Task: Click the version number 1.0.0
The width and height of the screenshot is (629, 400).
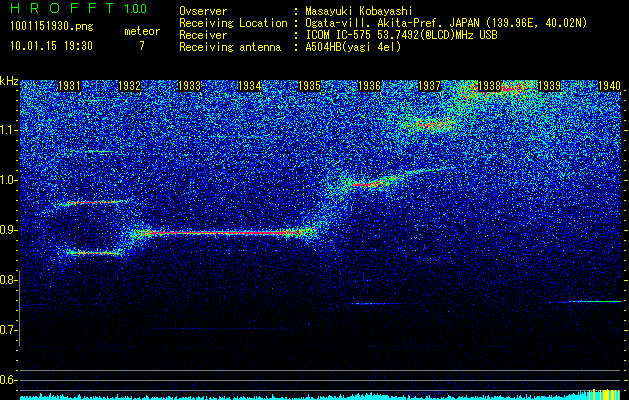Action: (136, 9)
